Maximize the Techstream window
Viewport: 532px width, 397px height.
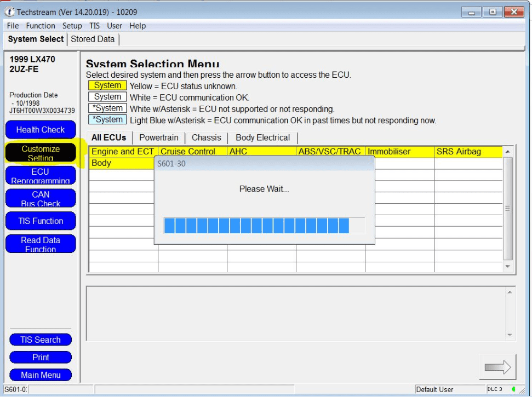(x=493, y=12)
